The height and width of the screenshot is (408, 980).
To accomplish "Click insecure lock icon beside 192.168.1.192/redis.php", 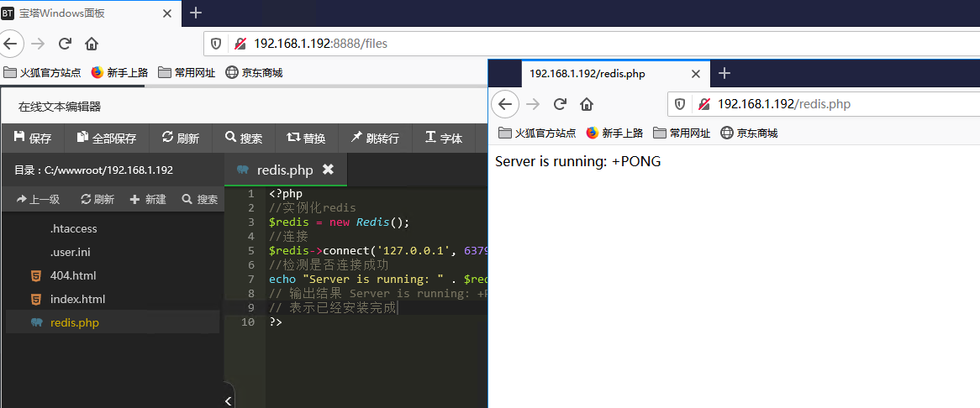I will (703, 104).
